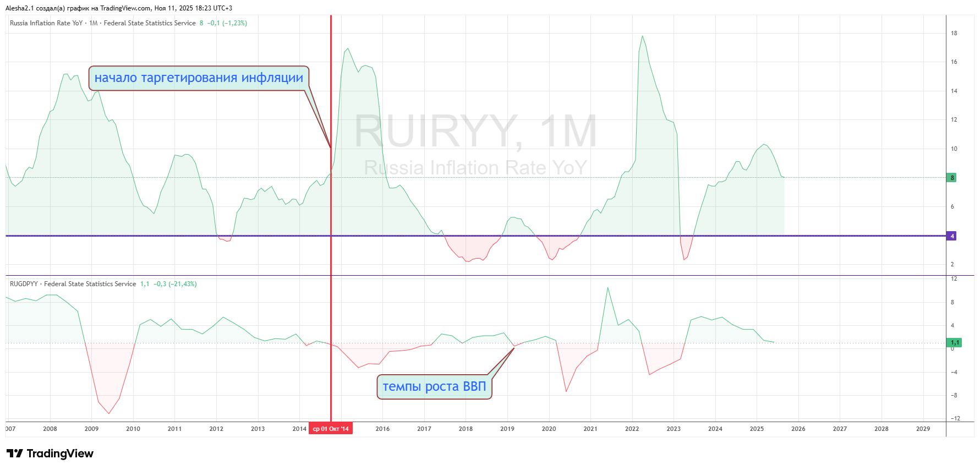Select the 'начало таргетирования инфляции' callout
Image resolution: width=980 pixels, height=470 pixels.
199,78
